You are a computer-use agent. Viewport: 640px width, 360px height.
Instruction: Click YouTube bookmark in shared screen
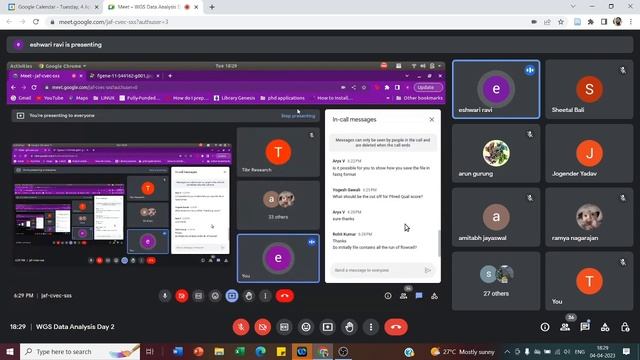50,98
